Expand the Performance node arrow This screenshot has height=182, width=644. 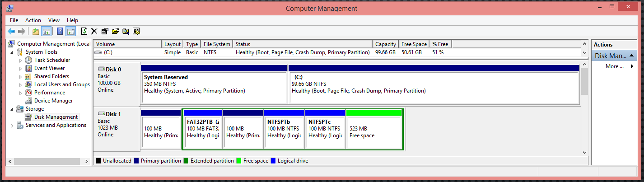pos(20,93)
